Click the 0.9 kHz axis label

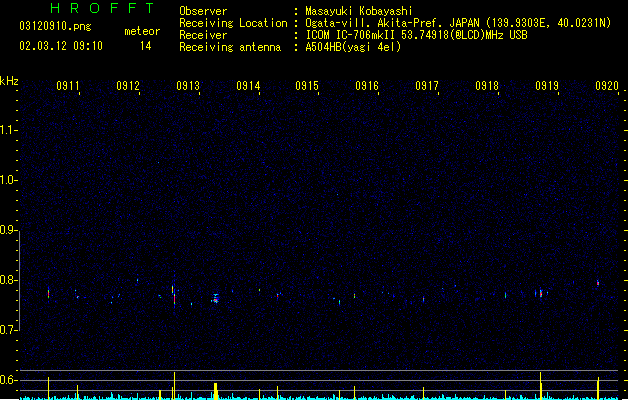coord(8,230)
